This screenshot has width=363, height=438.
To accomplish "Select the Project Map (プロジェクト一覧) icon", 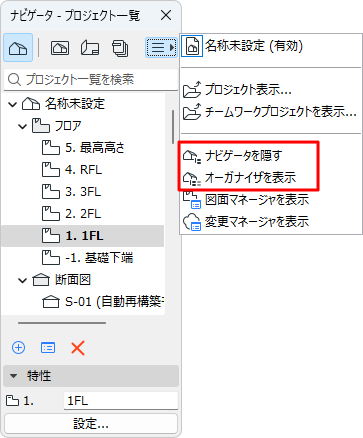I will (18, 48).
